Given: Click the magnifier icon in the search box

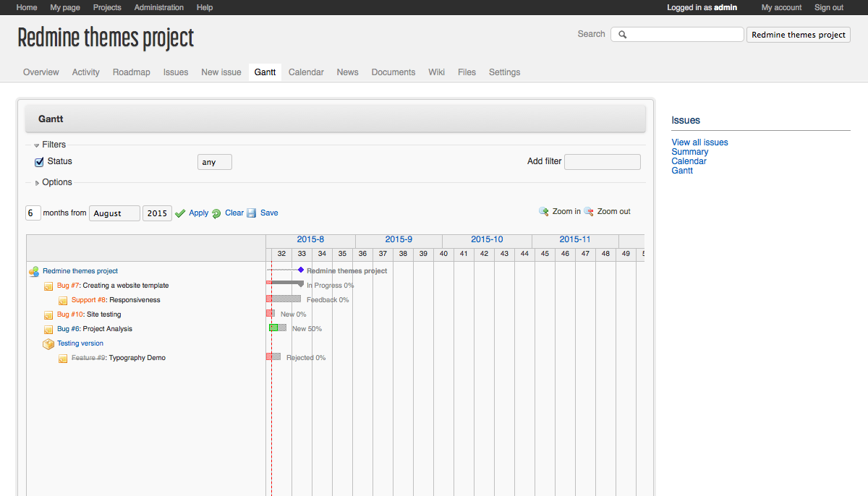Looking at the screenshot, I should (x=622, y=35).
